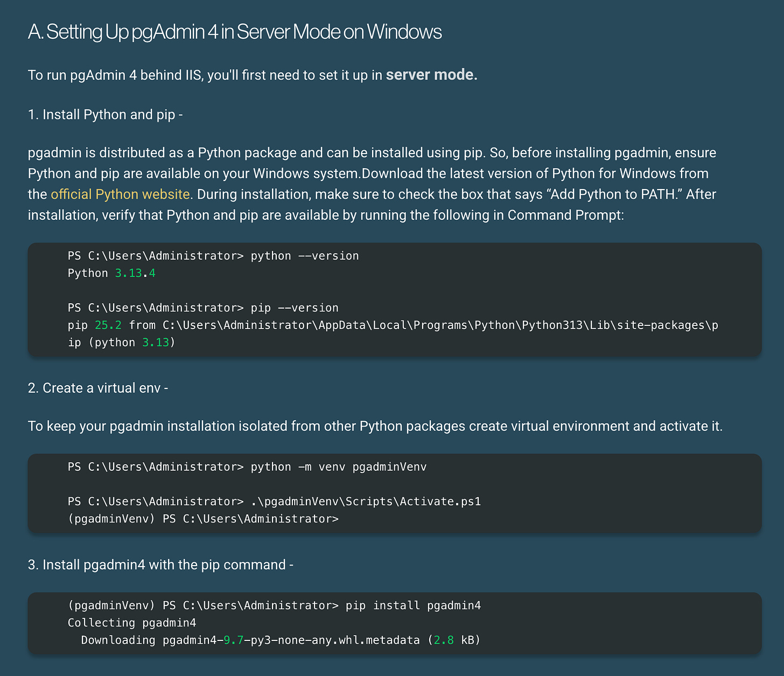Click the "Collecting pgadmin4" output line
The image size is (784, 676).
(132, 623)
